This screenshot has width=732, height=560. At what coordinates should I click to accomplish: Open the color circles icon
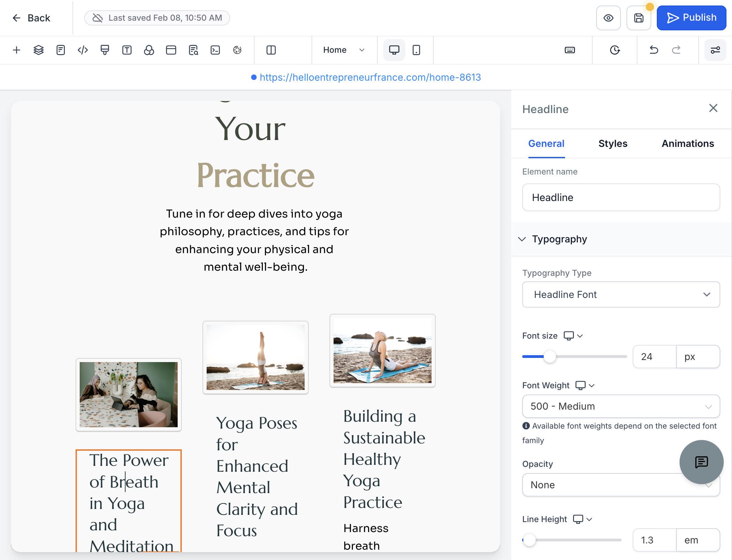(x=149, y=50)
